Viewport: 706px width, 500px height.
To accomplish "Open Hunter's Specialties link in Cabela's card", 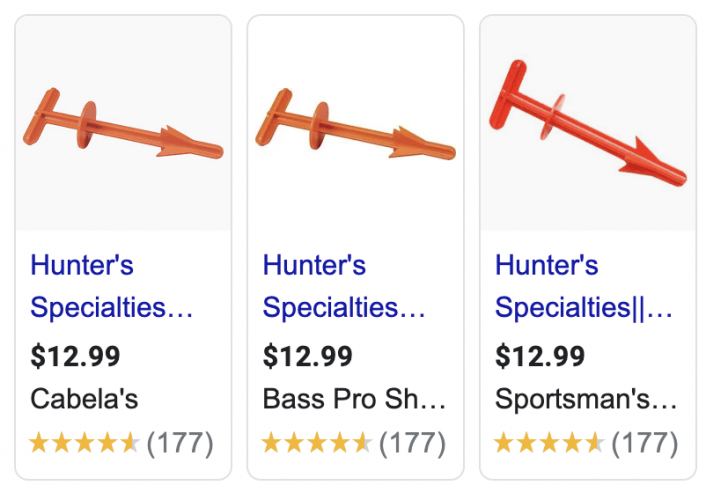I will tap(111, 286).
